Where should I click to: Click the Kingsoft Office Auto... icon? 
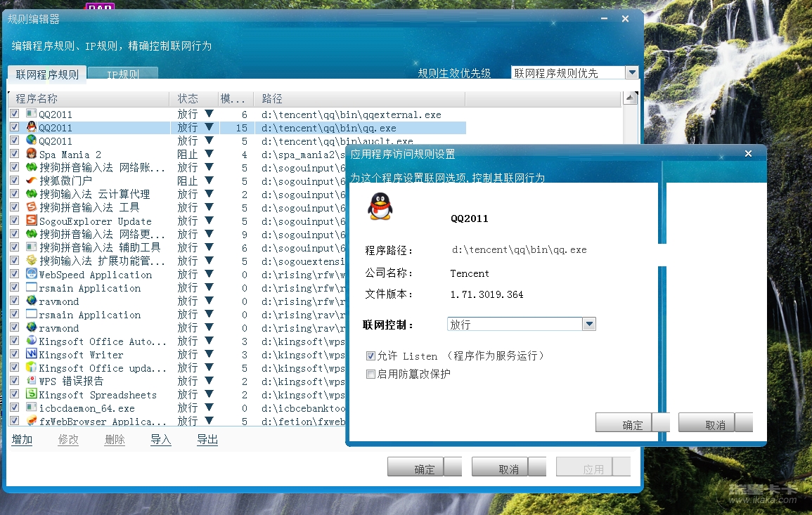point(31,341)
